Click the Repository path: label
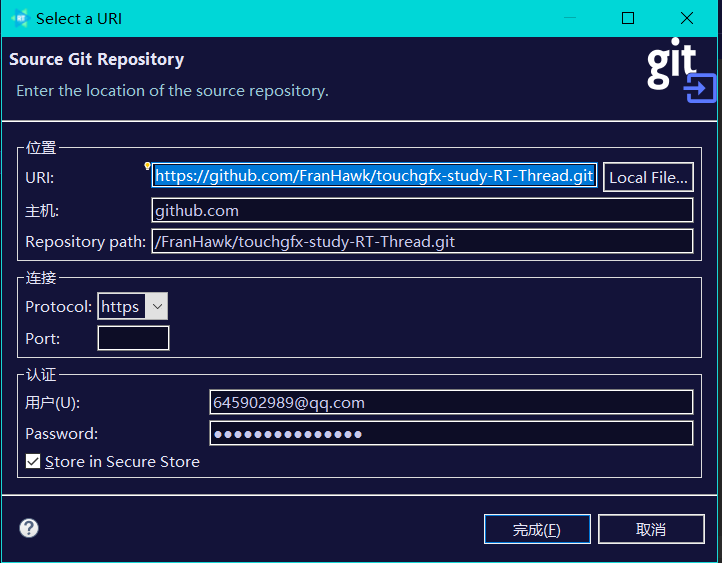 coord(86,242)
